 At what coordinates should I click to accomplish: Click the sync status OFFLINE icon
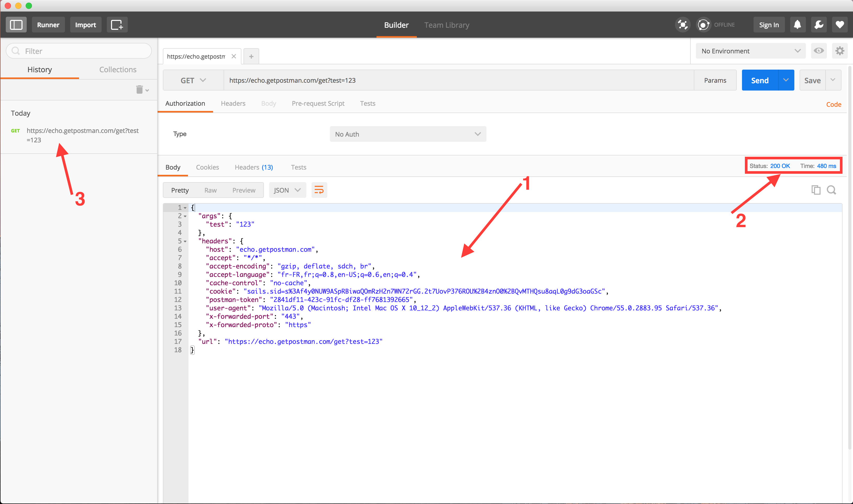click(x=703, y=25)
